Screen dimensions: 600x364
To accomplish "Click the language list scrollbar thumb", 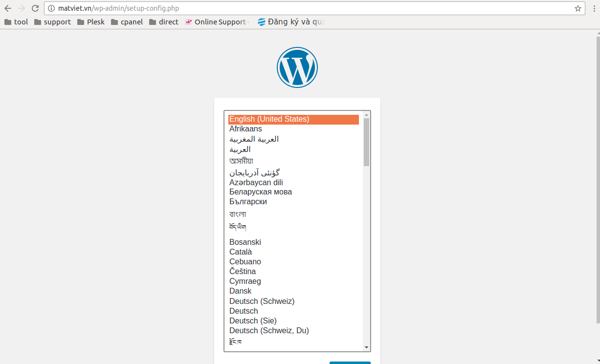I will click(x=366, y=142).
